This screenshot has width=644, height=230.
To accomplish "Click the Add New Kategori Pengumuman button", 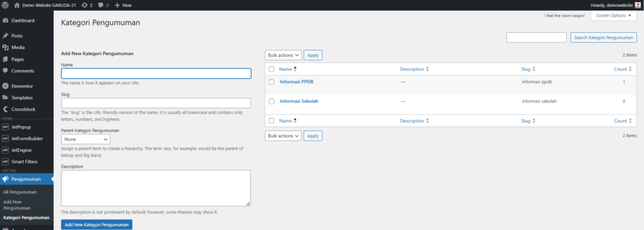I will [x=96, y=225].
